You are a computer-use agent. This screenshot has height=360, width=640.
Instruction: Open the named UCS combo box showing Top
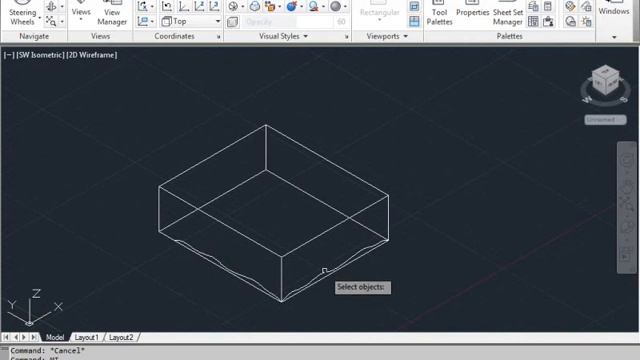click(x=191, y=21)
